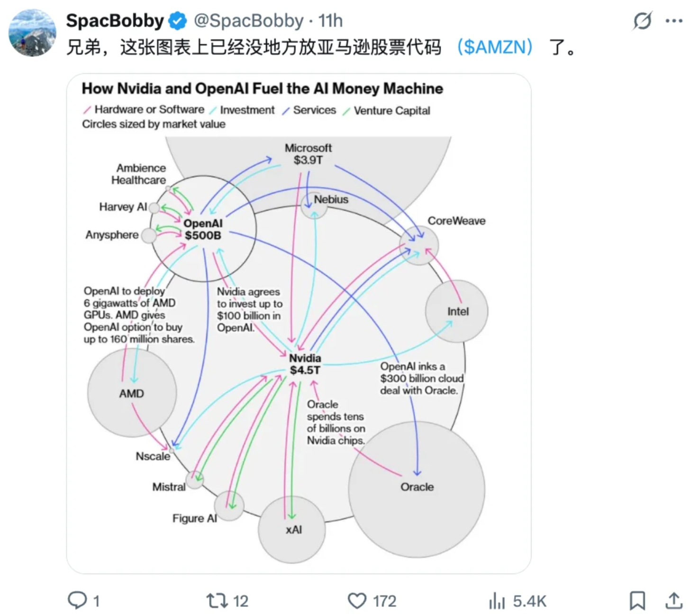This screenshot has width=690, height=616.
Task: Open view analytics bar chart icon
Action: click(497, 601)
